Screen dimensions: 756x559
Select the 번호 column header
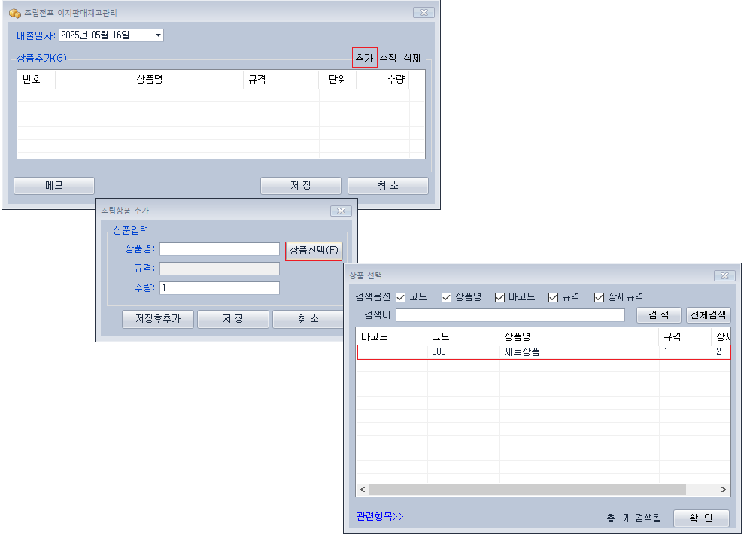tap(37, 80)
